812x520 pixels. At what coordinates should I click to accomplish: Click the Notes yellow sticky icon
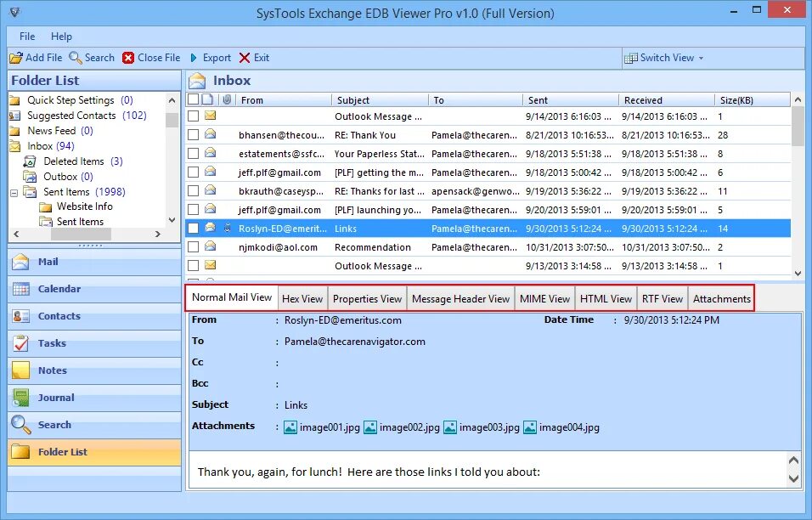[x=20, y=370]
